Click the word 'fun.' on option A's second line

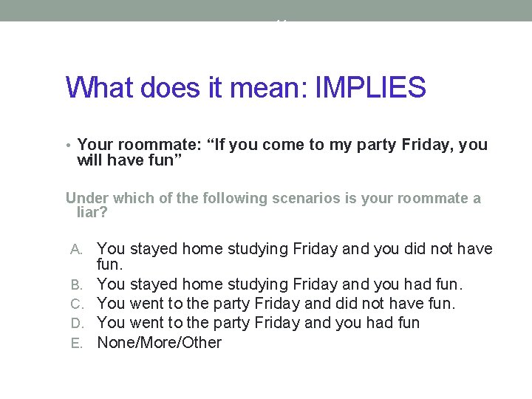(109, 265)
